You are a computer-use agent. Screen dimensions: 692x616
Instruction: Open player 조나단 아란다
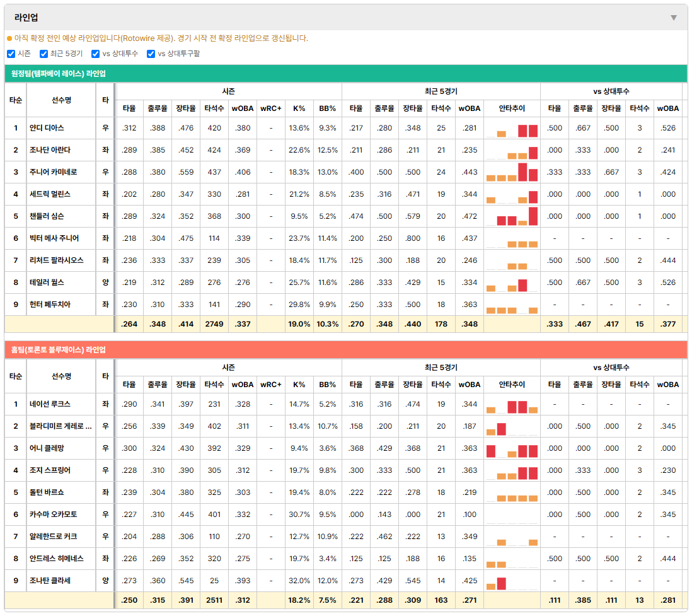tap(50, 150)
